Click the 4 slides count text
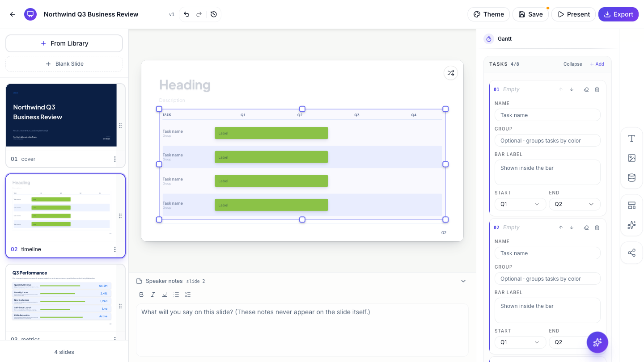Screen dimensions: 644x362 [x=64, y=352]
